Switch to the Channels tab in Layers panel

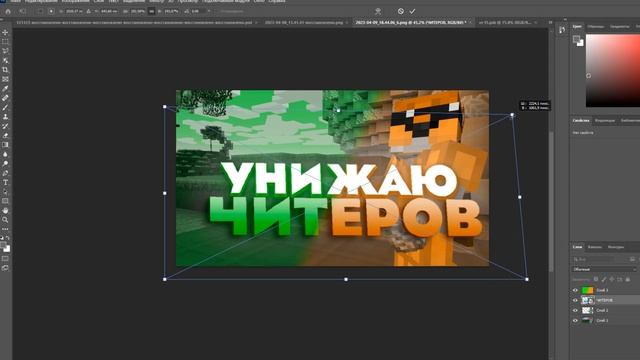[x=594, y=247]
